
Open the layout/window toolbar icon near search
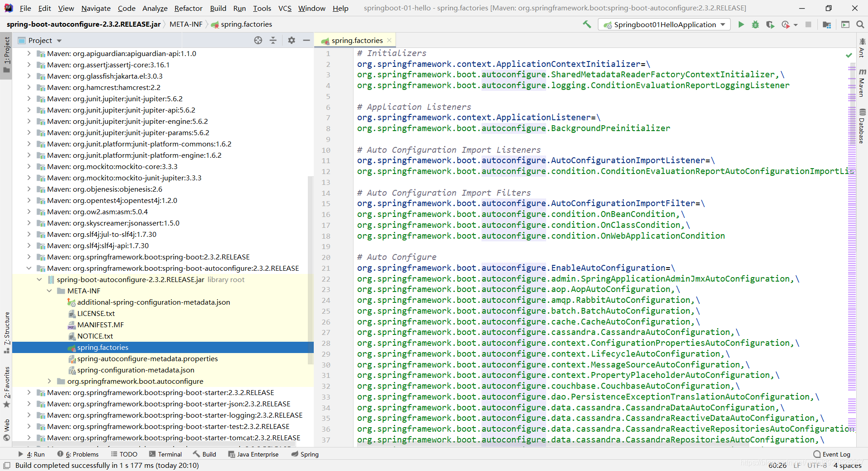(845, 24)
